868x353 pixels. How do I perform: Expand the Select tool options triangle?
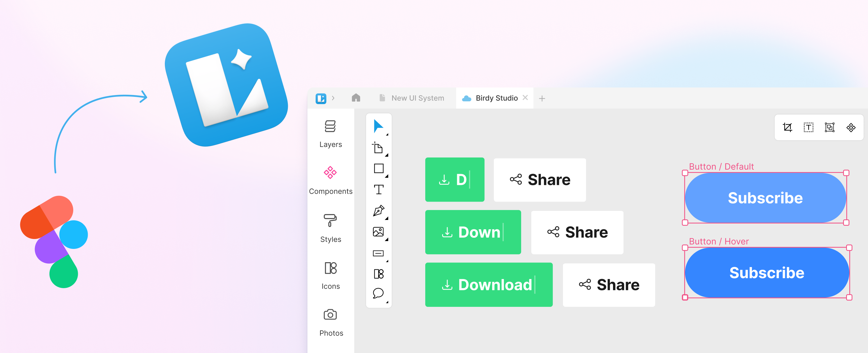pos(387,135)
